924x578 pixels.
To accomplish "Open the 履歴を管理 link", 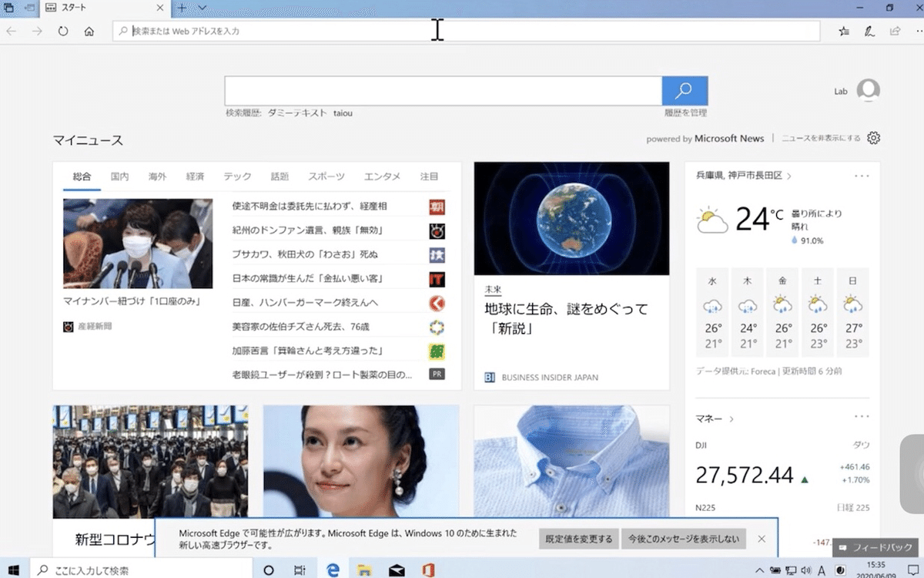I will click(685, 113).
